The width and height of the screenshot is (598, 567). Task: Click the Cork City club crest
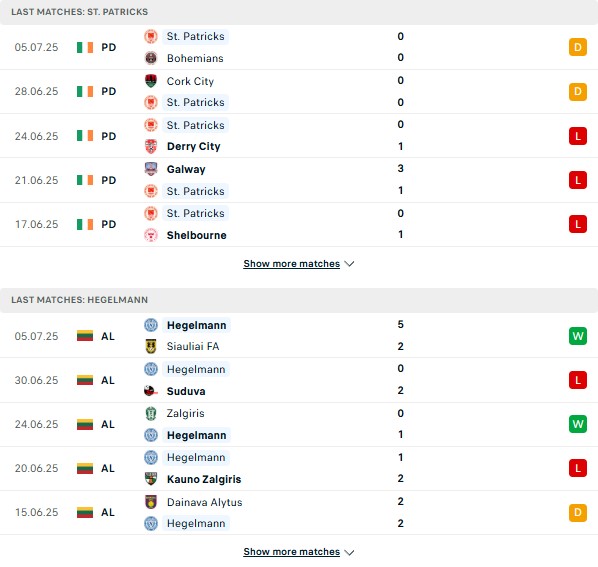click(x=151, y=81)
